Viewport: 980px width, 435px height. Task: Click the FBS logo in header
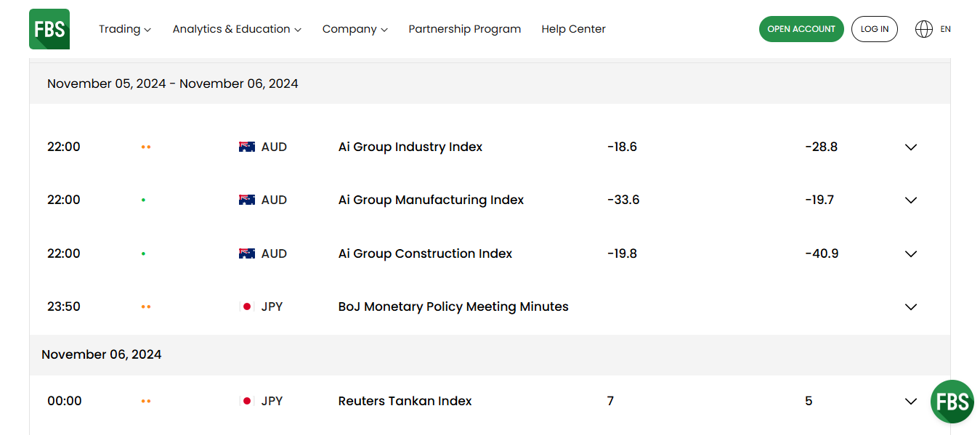pyautogui.click(x=49, y=29)
